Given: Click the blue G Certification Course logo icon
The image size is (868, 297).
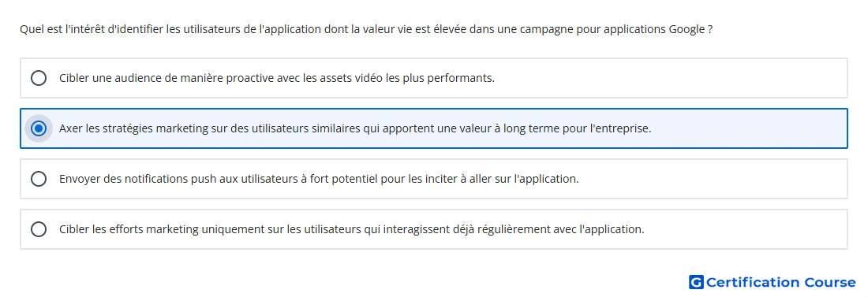Looking at the screenshot, I should [x=696, y=283].
